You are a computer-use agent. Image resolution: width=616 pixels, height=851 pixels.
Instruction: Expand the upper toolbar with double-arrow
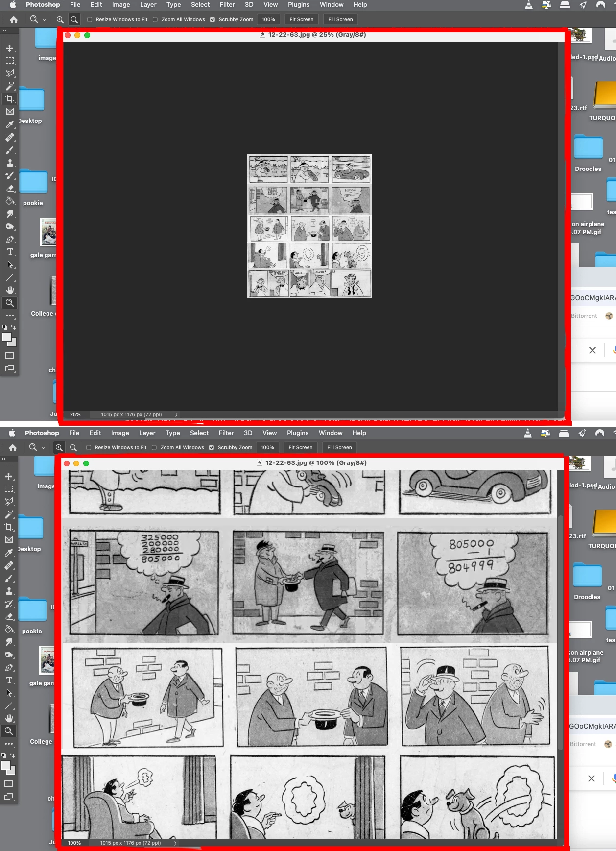[4, 31]
